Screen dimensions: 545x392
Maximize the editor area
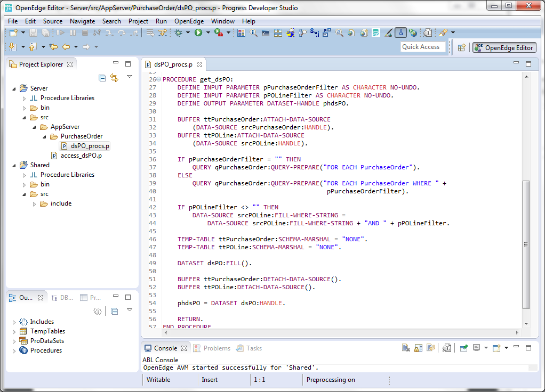528,64
